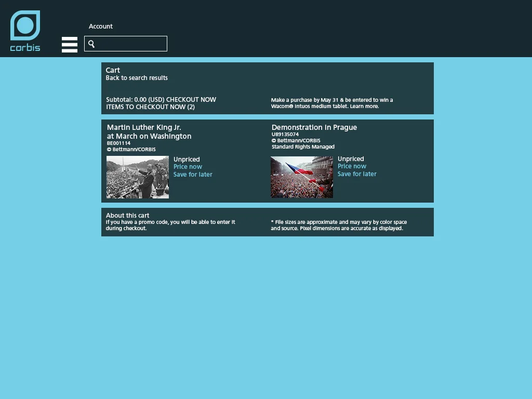This screenshot has height=399, width=532.
Task: Click the search magnifier icon
Action: tap(91, 44)
